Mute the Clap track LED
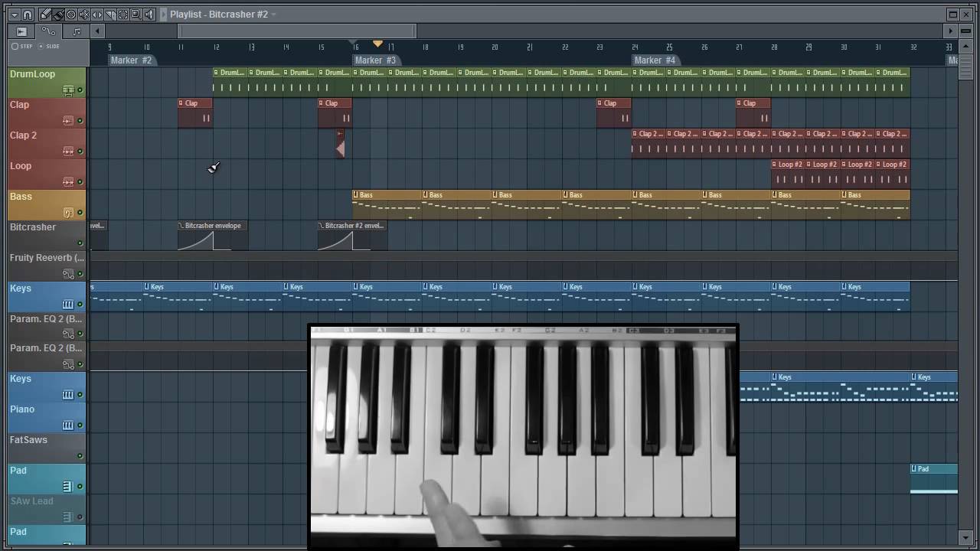Image resolution: width=980 pixels, height=551 pixels. [80, 121]
